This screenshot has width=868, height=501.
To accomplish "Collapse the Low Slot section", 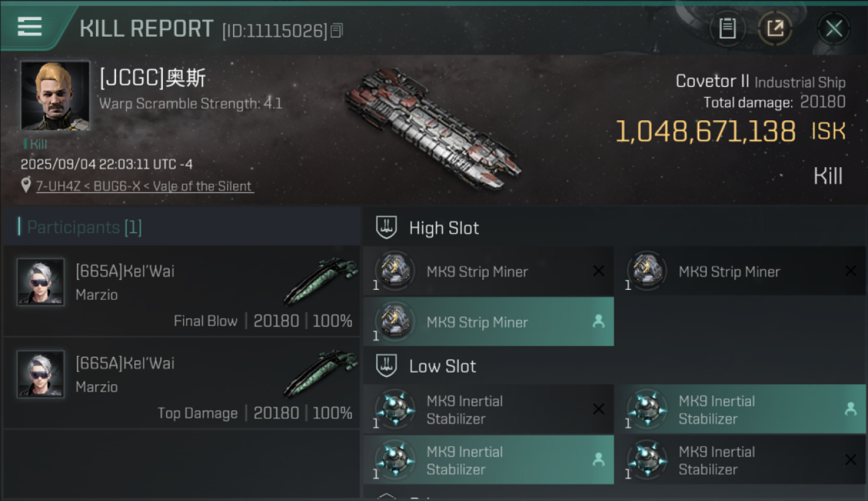I will pyautogui.click(x=387, y=366).
